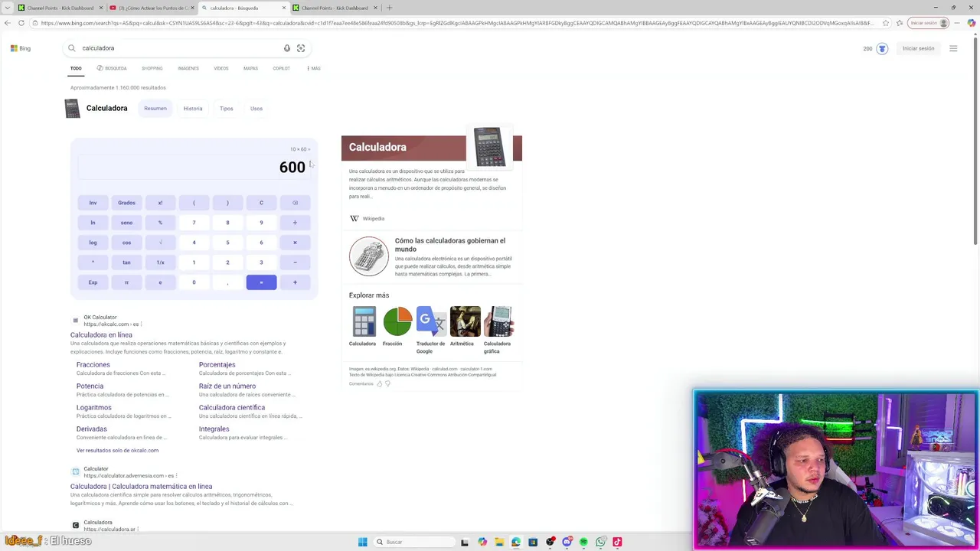
Task: Click the square root key
Action: tap(160, 243)
